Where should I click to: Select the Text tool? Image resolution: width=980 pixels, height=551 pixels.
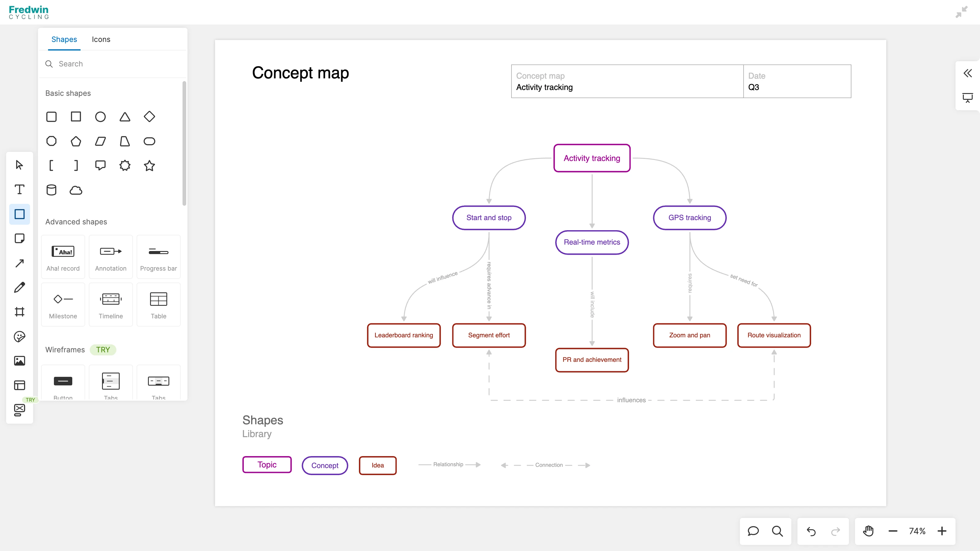[x=19, y=189]
